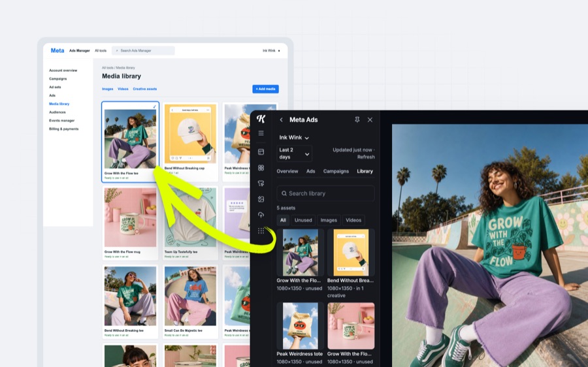588x367 pixels.
Task: Open the Last 2 days date range dropdown
Action: (x=295, y=153)
